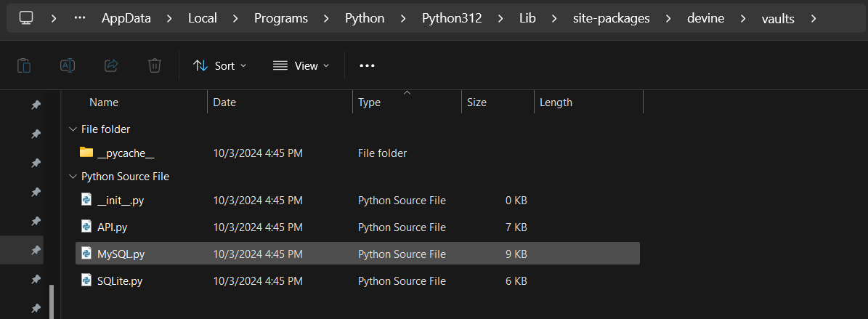Viewport: 868px width, 319px height.
Task: Collapse the File folder group
Action: point(72,129)
